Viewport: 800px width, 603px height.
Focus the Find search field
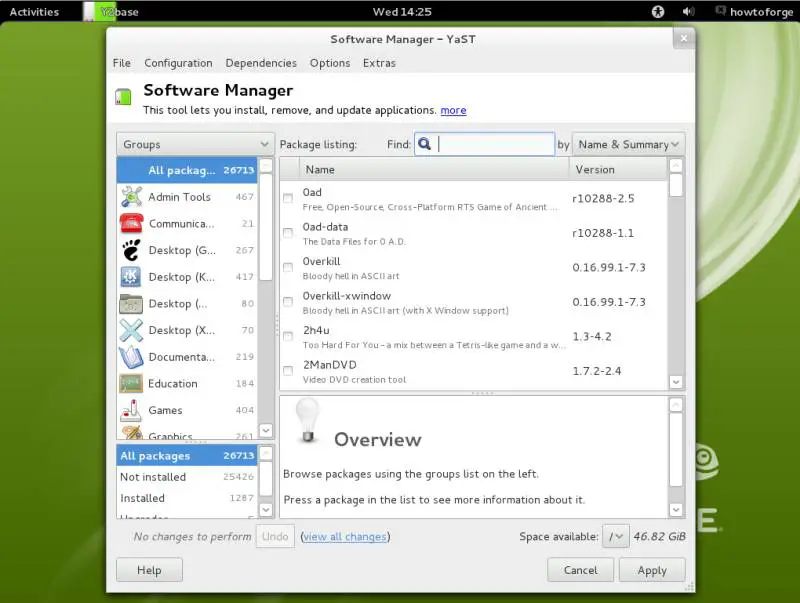point(485,144)
